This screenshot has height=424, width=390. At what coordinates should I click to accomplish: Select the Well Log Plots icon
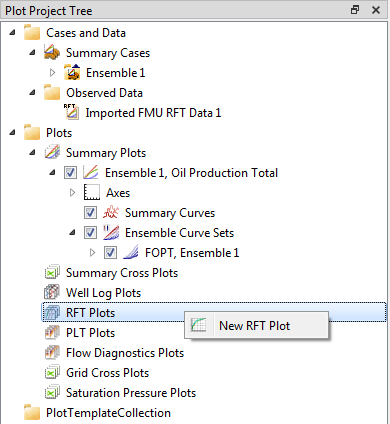tap(52, 292)
